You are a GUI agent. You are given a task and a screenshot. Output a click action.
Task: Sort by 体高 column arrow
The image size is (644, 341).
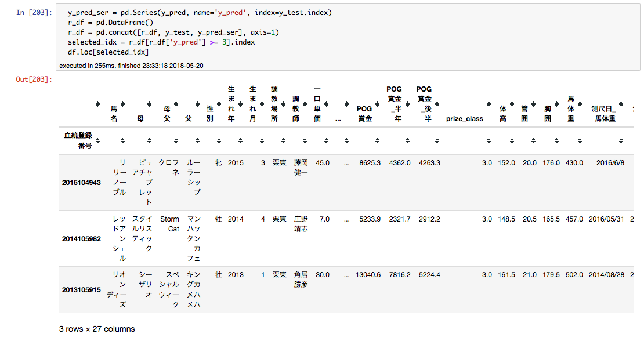point(512,104)
